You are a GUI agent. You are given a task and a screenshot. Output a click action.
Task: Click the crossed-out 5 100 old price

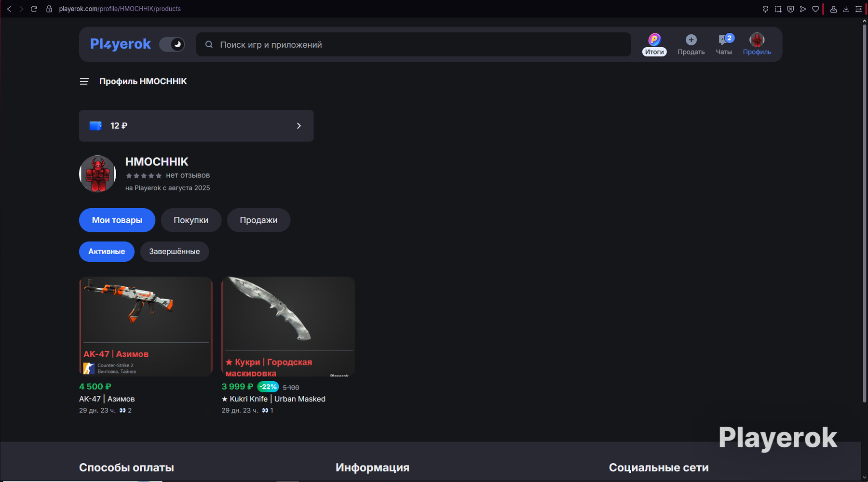[x=291, y=388]
